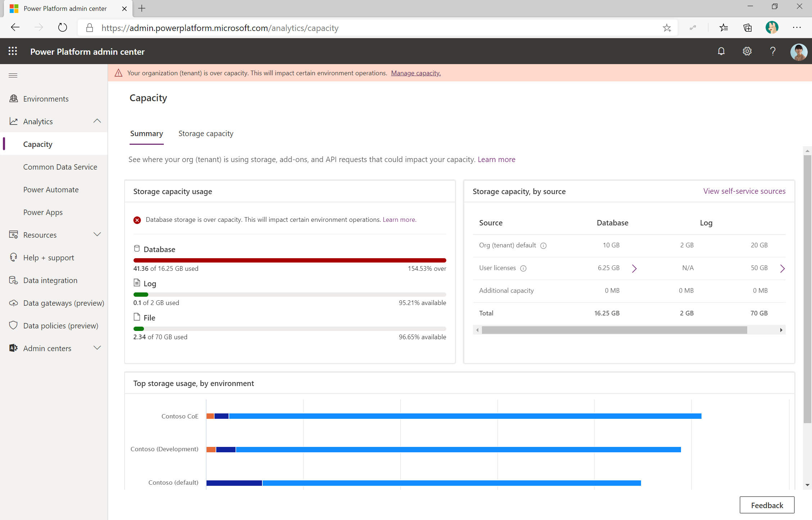
Task: Click the Data gateways (preview) icon
Action: click(13, 302)
